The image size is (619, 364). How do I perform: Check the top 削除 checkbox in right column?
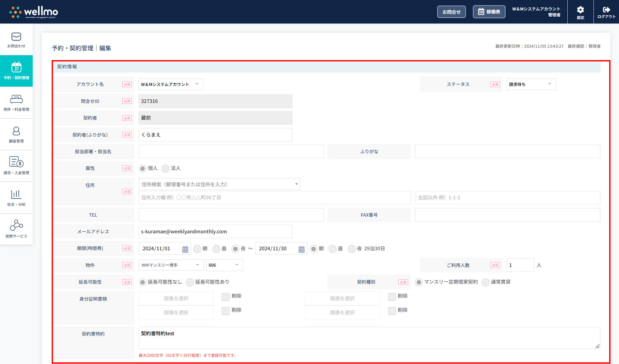click(x=392, y=297)
